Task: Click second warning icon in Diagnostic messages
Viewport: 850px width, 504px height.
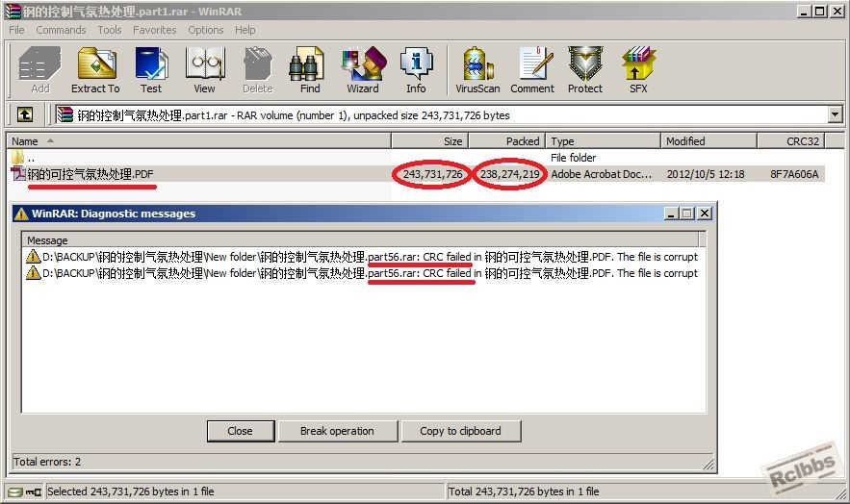Action: (x=33, y=273)
